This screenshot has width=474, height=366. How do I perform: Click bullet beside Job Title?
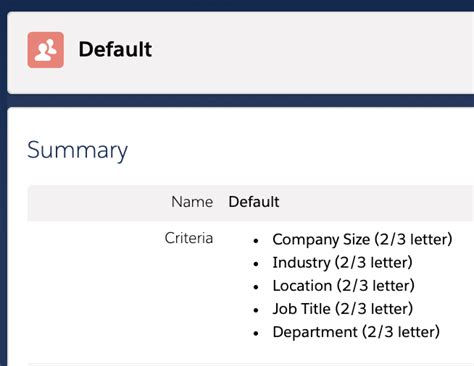pyautogui.click(x=256, y=310)
